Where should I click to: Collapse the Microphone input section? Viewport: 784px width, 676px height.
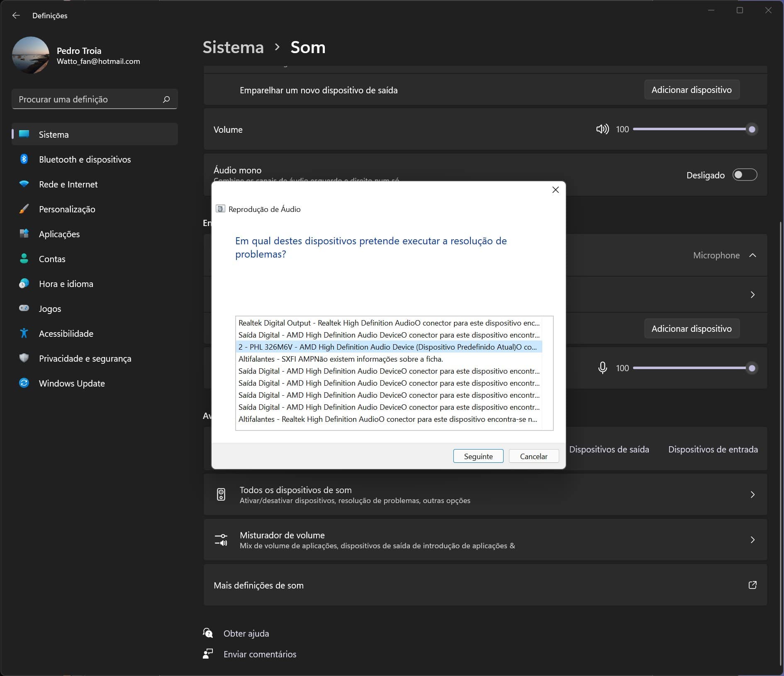tap(752, 255)
